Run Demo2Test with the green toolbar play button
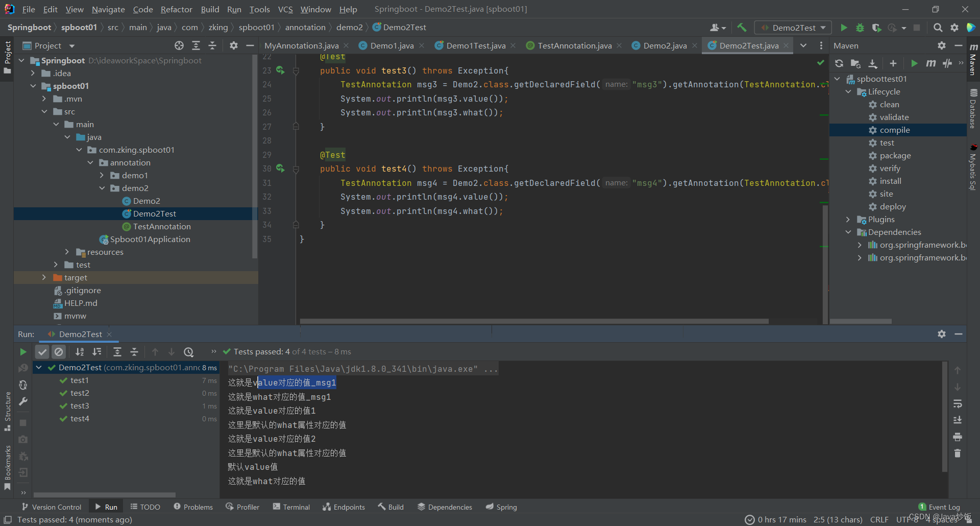The image size is (980, 526). tap(844, 28)
